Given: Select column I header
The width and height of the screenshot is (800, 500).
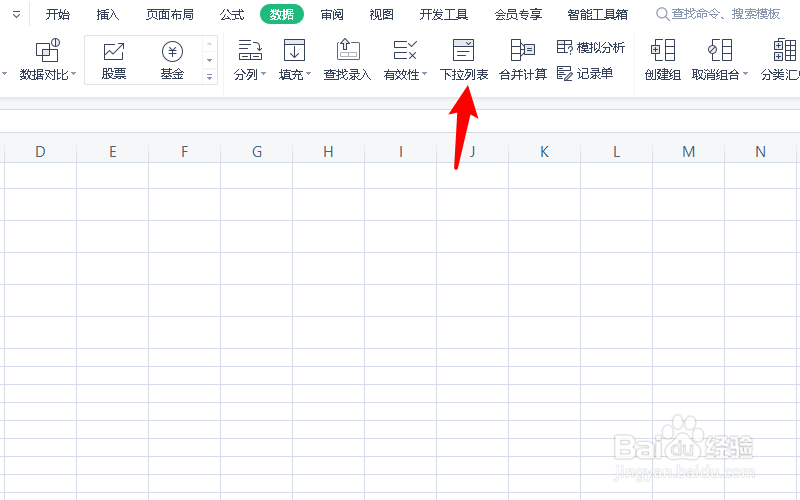Looking at the screenshot, I should coord(401,152).
